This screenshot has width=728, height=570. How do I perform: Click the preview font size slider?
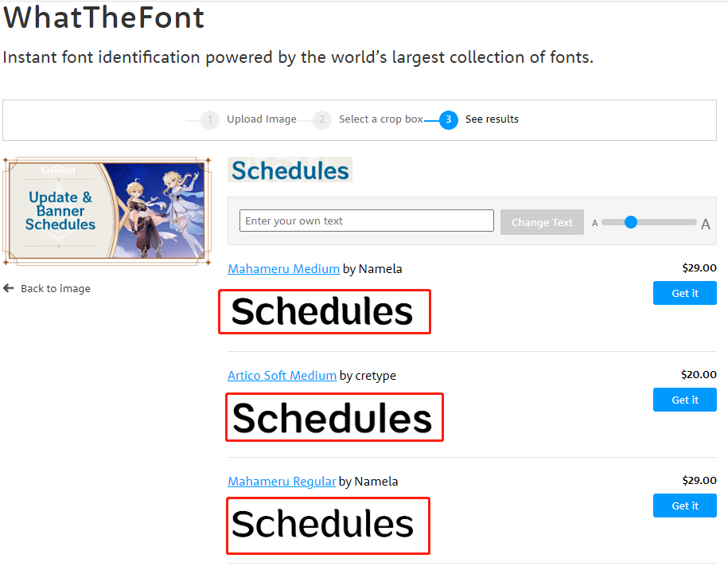click(x=648, y=222)
